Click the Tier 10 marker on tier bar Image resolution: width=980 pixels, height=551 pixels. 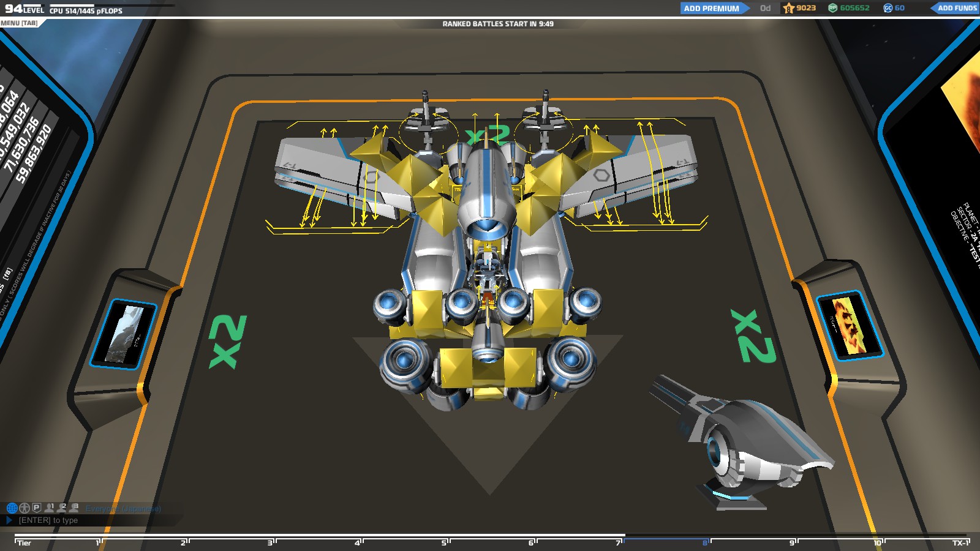[878, 542]
